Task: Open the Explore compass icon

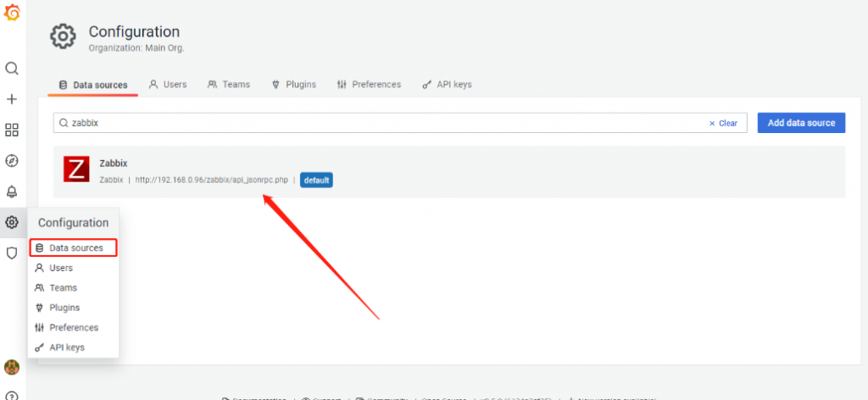Action: [x=12, y=161]
